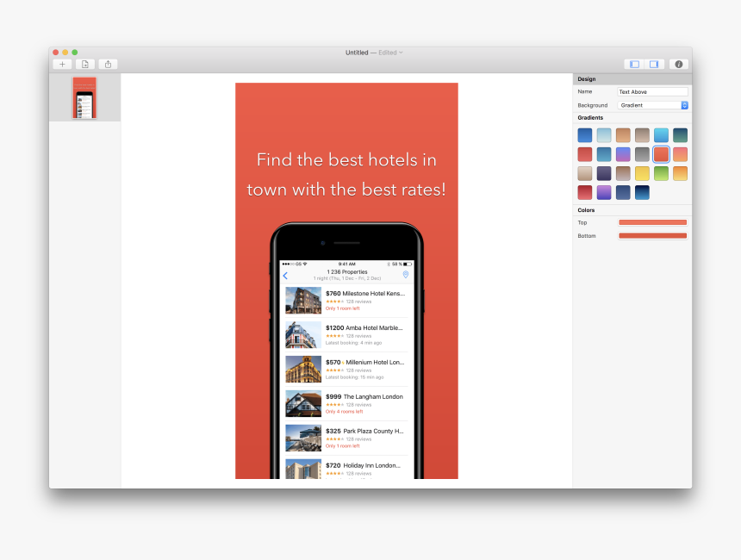Click the import document icon in toolbar
The width and height of the screenshot is (741, 560).
click(85, 65)
